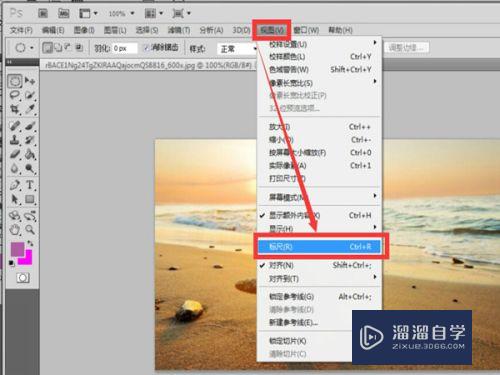Click New selection mode icon
This screenshot has width=500, height=375.
pos(47,48)
